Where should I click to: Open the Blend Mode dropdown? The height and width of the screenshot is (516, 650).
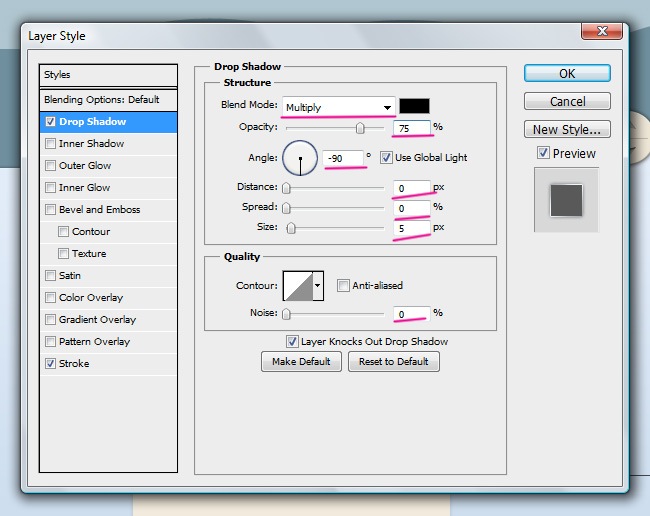(339, 107)
